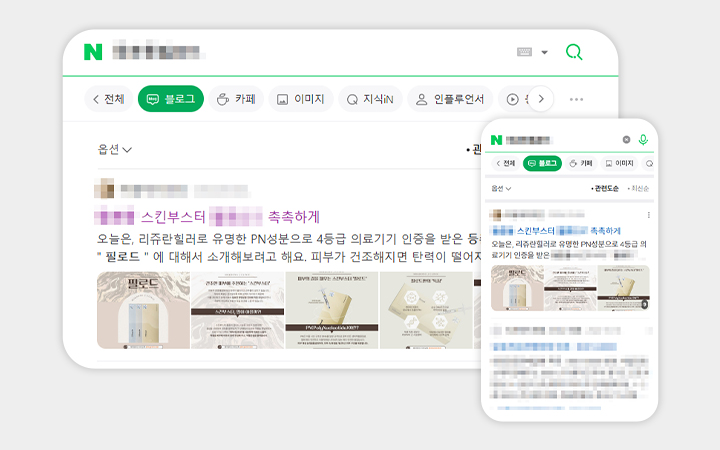Click the Naver logo on desktop search bar

(x=93, y=52)
